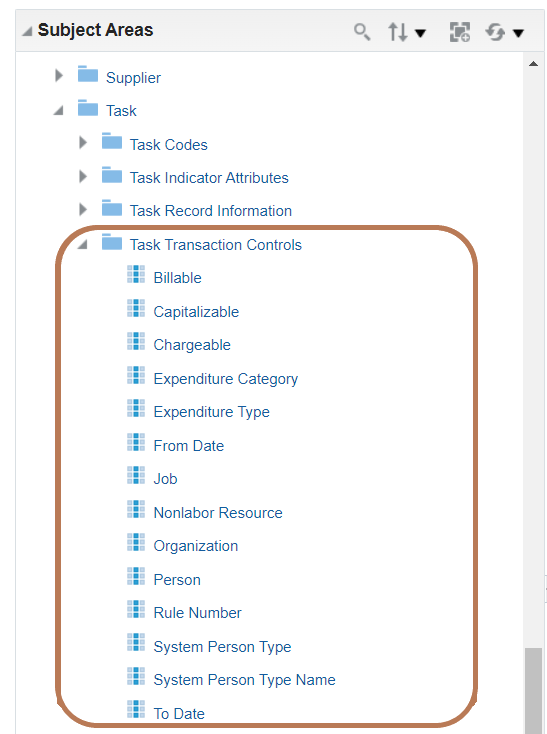Click the From Date column icon

pos(136,442)
